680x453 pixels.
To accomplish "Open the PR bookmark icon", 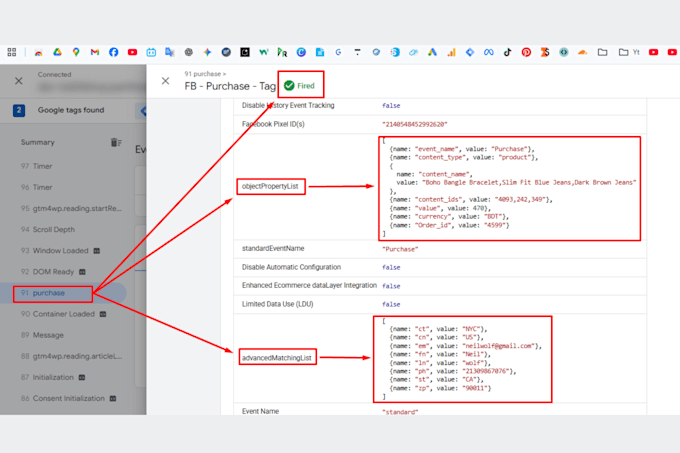I will coord(282,52).
